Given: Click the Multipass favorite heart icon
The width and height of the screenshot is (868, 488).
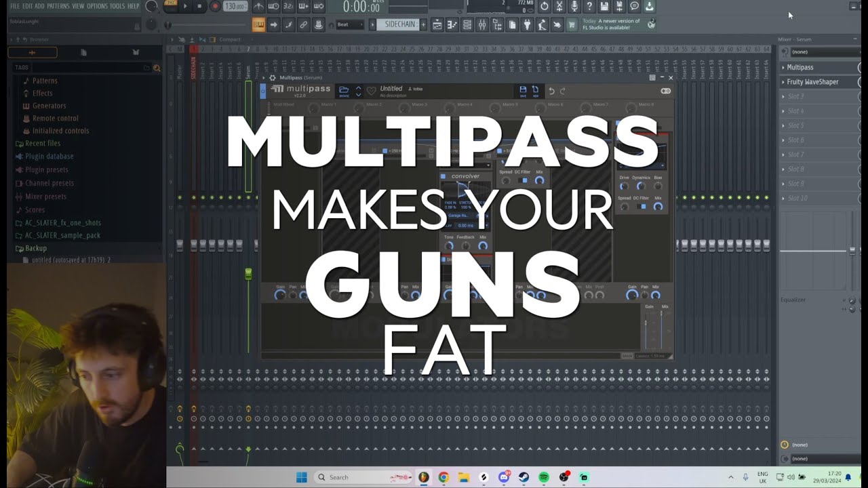Looking at the screenshot, I should (x=371, y=91).
